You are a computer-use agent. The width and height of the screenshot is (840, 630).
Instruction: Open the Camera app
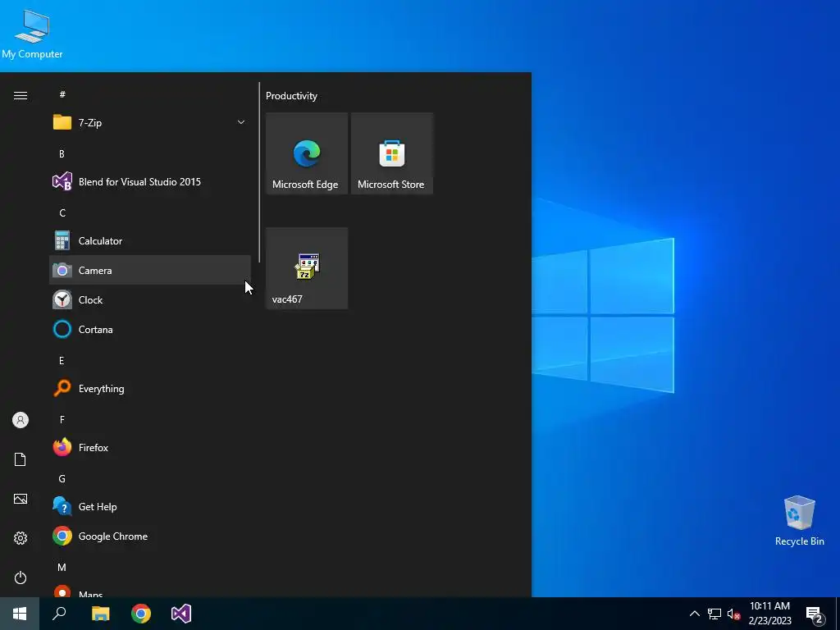(149, 271)
